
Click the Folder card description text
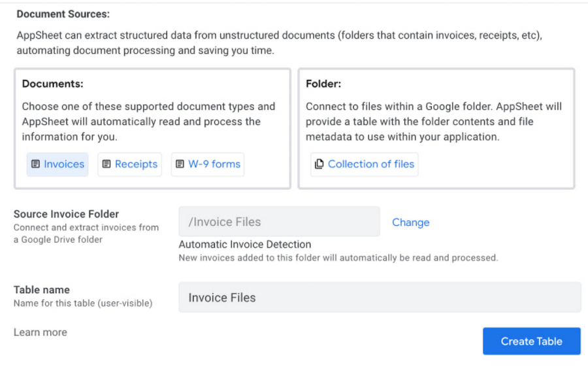(434, 121)
